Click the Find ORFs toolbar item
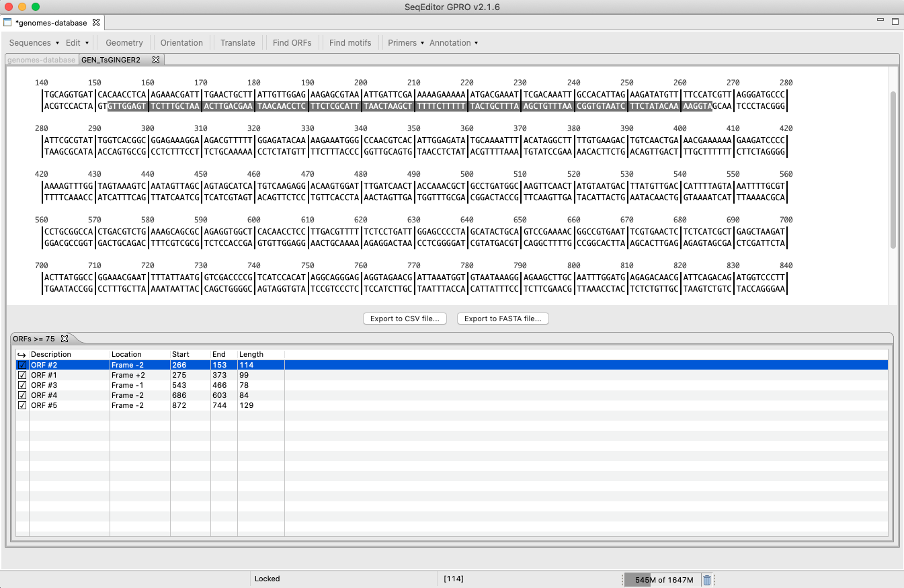904x588 pixels. point(292,43)
